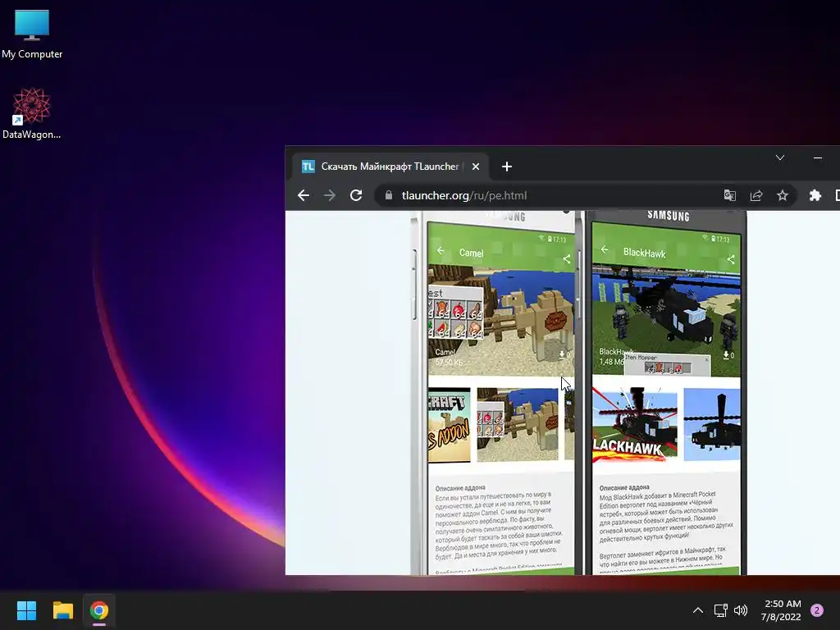Open the Windows Start menu

(26, 610)
